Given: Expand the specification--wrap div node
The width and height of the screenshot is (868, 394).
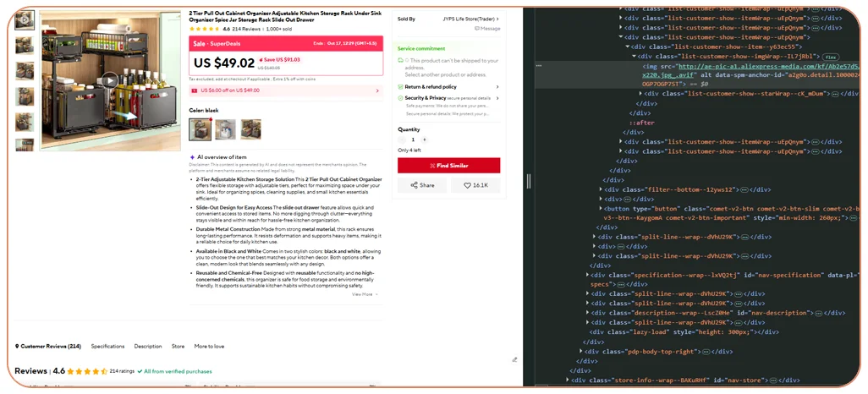Looking at the screenshot, I should [587, 275].
